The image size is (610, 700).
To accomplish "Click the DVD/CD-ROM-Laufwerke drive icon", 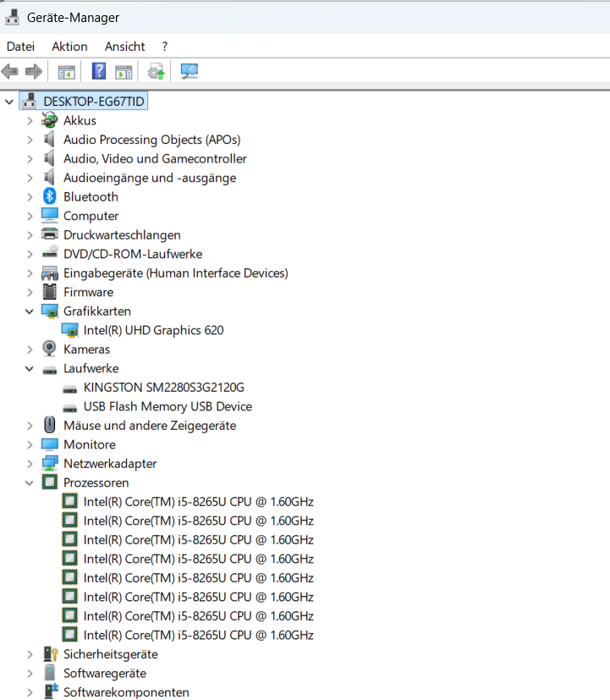I will click(50, 253).
